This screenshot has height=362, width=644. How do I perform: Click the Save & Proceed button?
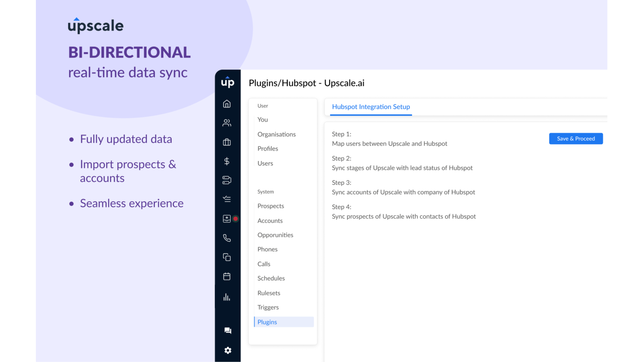[576, 138]
